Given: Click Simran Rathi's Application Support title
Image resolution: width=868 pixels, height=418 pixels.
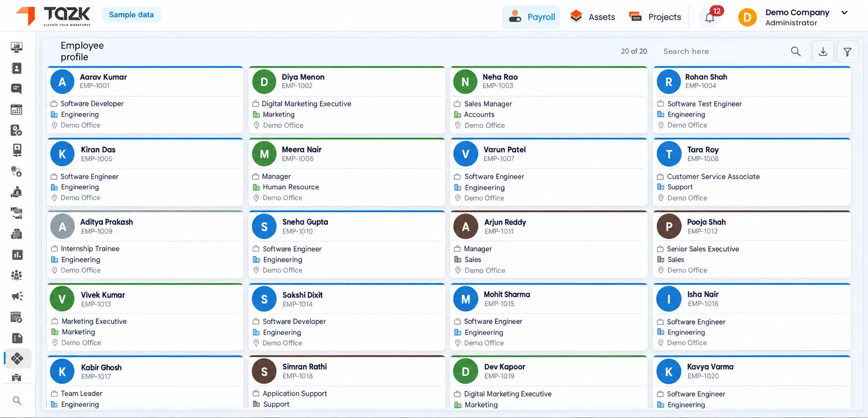Looking at the screenshot, I should (295, 393).
